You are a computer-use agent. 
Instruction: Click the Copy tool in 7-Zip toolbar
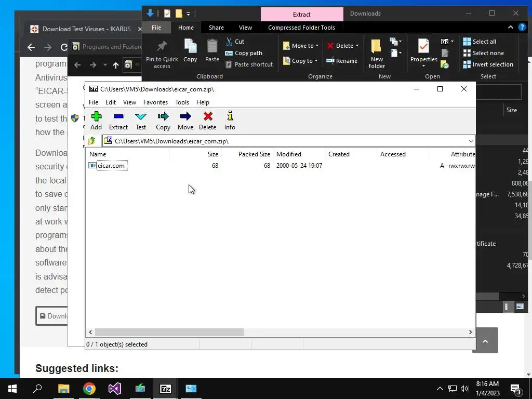coord(163,121)
